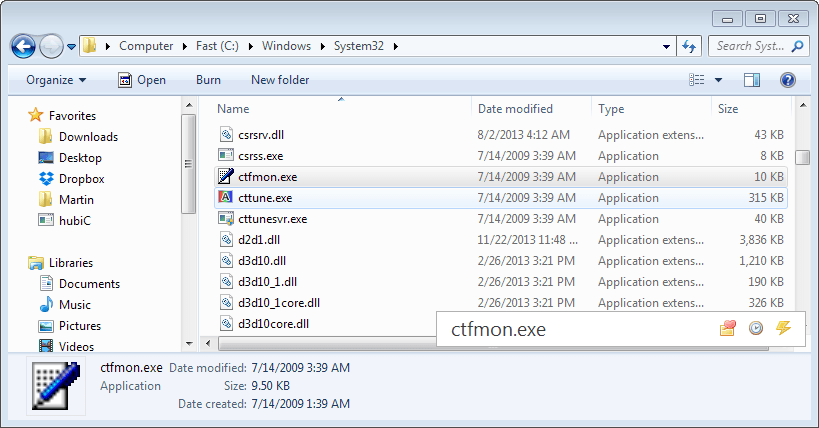This screenshot has width=819, height=428.
Task: Open the Help question mark icon
Action: point(787,80)
